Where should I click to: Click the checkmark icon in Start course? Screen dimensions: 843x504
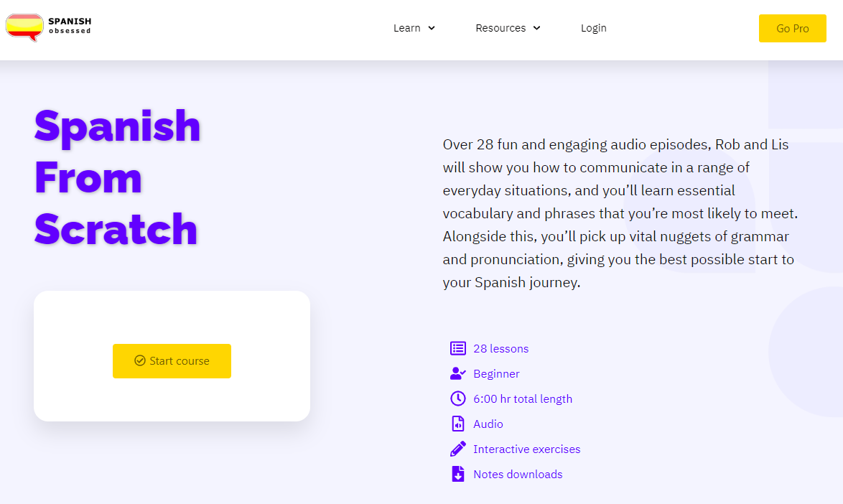(x=140, y=360)
